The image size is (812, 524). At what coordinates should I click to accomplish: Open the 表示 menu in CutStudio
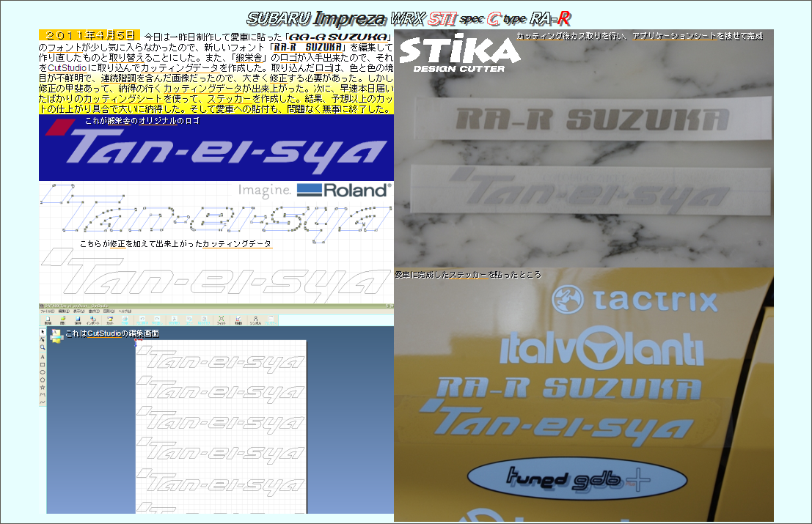coord(78,311)
